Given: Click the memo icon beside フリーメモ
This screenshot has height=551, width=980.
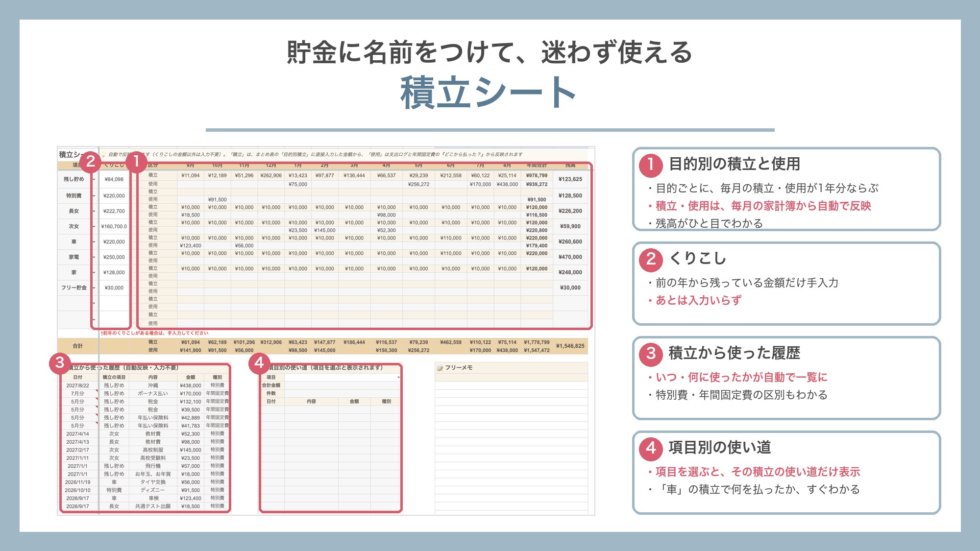Looking at the screenshot, I should 440,368.
